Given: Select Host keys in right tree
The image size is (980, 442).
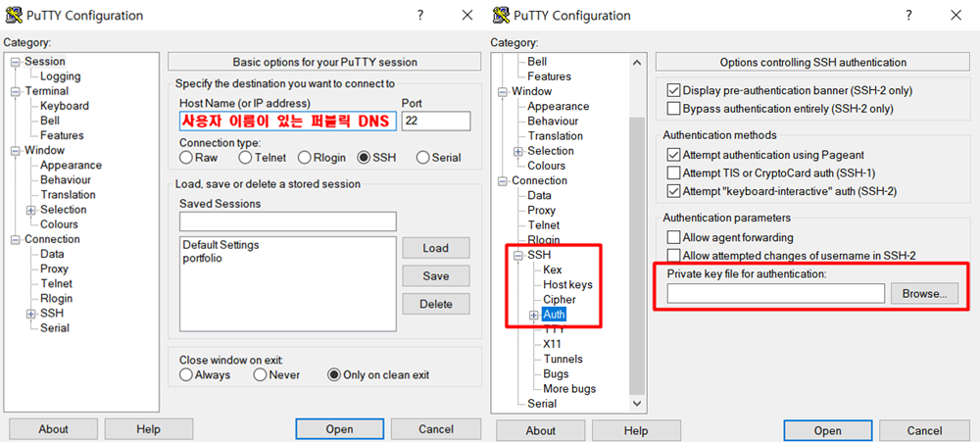Looking at the screenshot, I should (567, 284).
